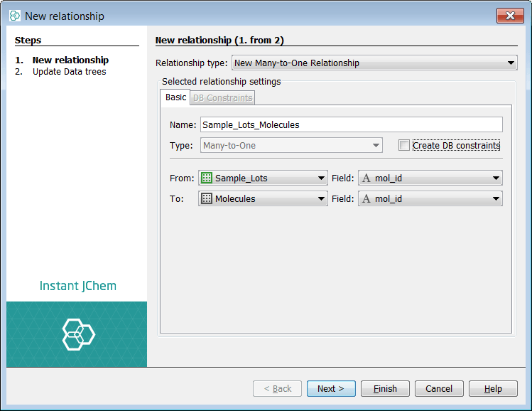The width and height of the screenshot is (532, 411).
Task: Select the DB Constraints tab
Action: coord(222,98)
